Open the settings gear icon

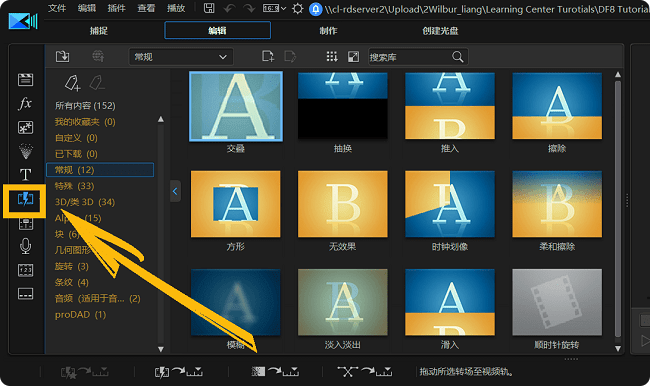pyautogui.click(x=297, y=9)
